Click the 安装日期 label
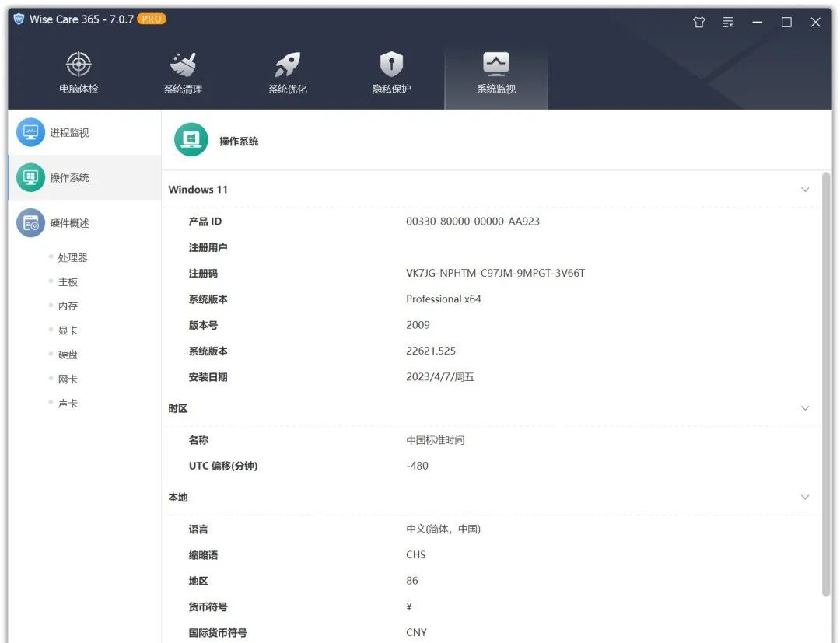This screenshot has width=840, height=643. coord(208,377)
